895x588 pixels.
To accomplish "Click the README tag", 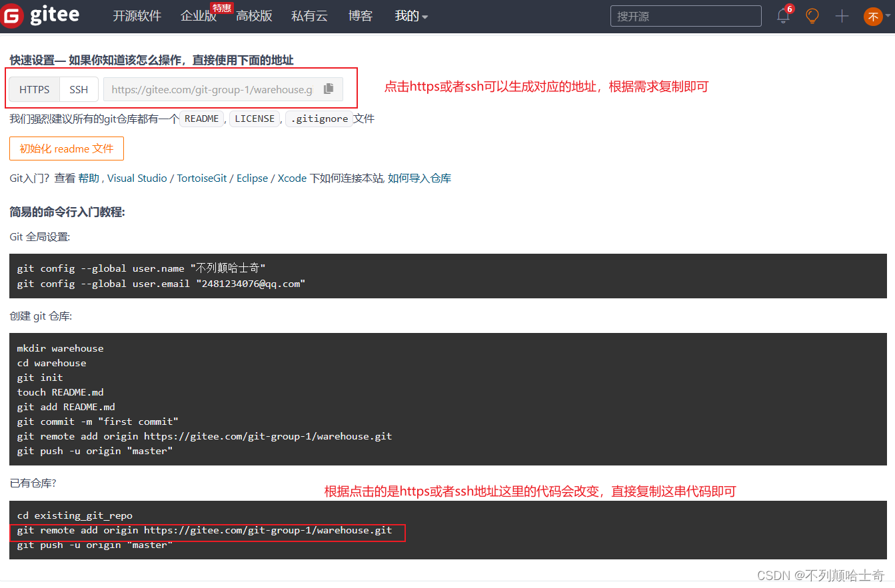I will 201,119.
